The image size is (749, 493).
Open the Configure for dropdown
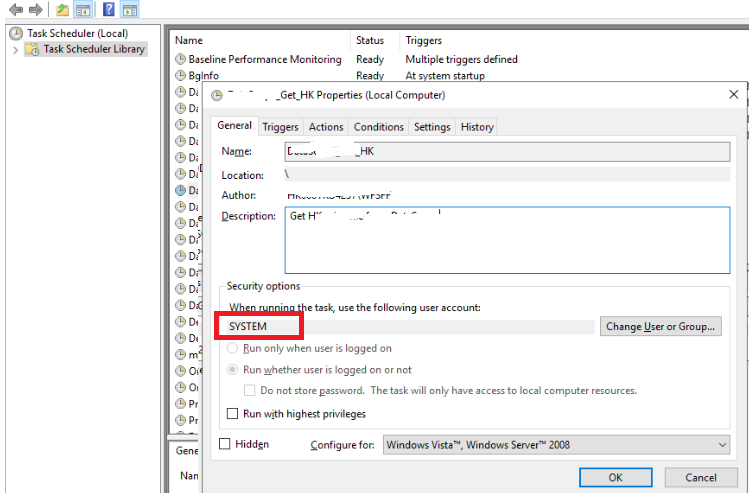click(556, 444)
